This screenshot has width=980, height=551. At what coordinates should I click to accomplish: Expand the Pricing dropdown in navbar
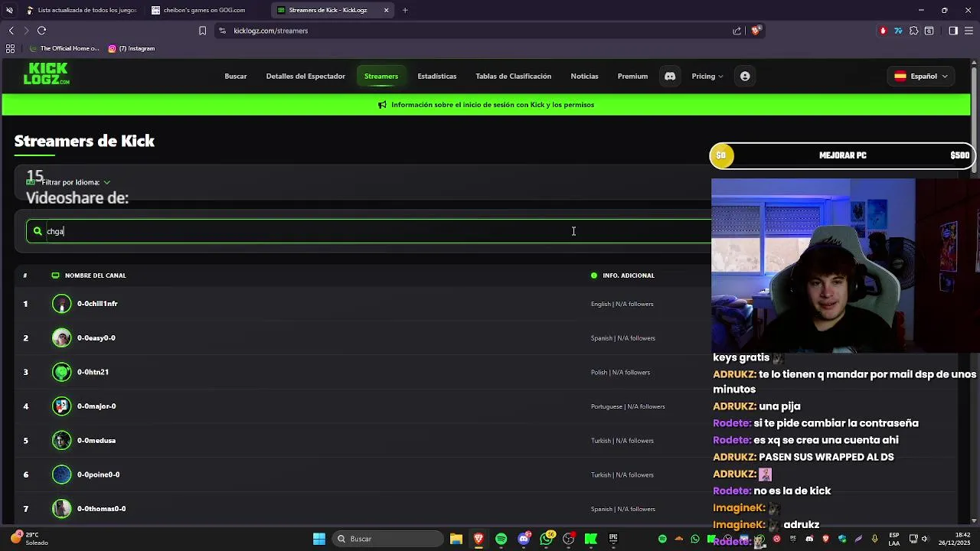pyautogui.click(x=707, y=77)
